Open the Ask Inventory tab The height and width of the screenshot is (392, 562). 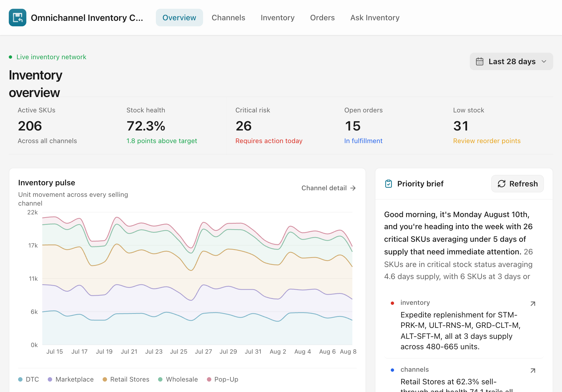click(x=375, y=18)
